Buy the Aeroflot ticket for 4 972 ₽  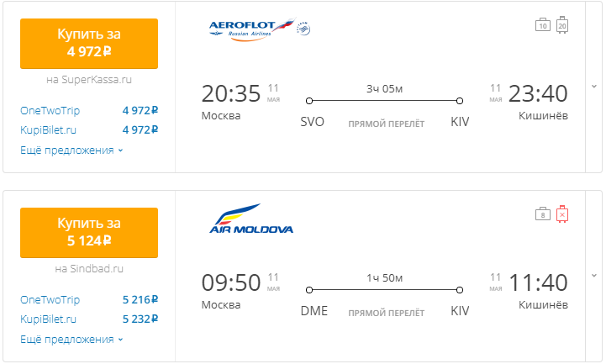pos(89,43)
